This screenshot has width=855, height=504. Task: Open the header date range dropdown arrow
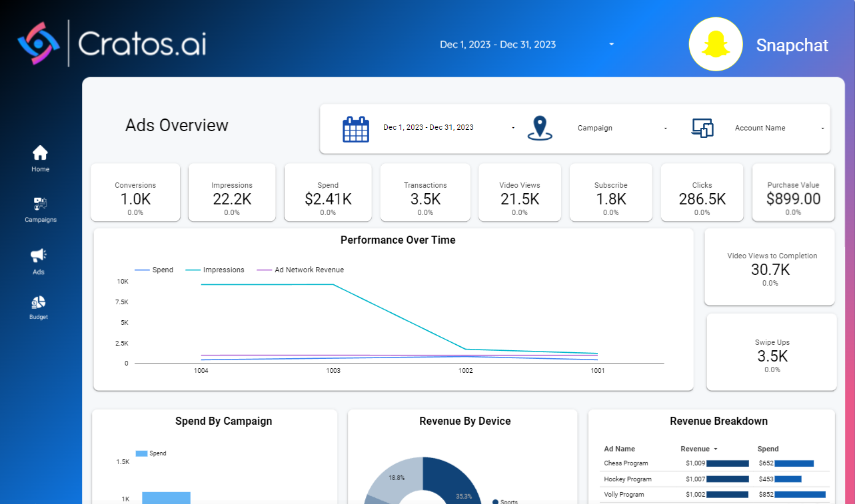click(612, 45)
